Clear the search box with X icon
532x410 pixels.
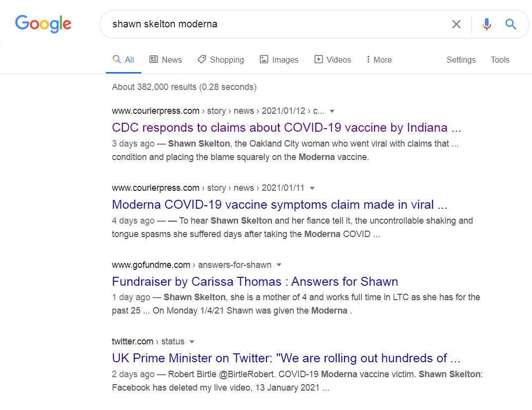click(x=456, y=24)
